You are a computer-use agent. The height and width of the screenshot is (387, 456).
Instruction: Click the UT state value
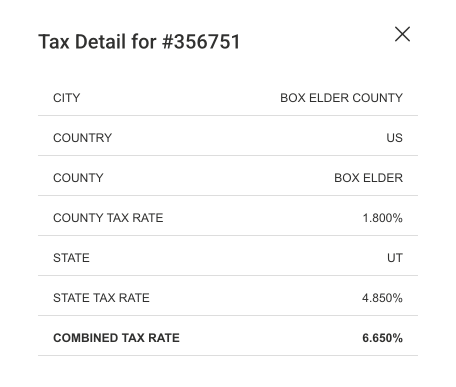[395, 258]
